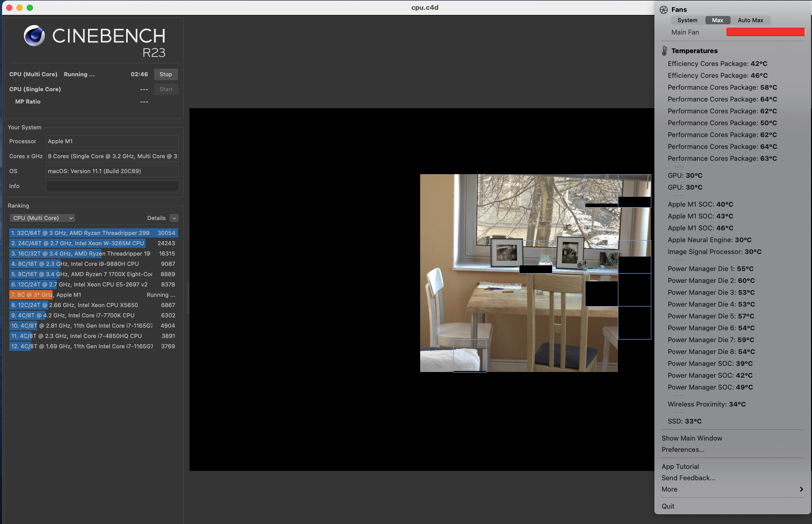Viewport: 812px width, 524px height.
Task: Open the More submenu arrow
Action: 801,489
